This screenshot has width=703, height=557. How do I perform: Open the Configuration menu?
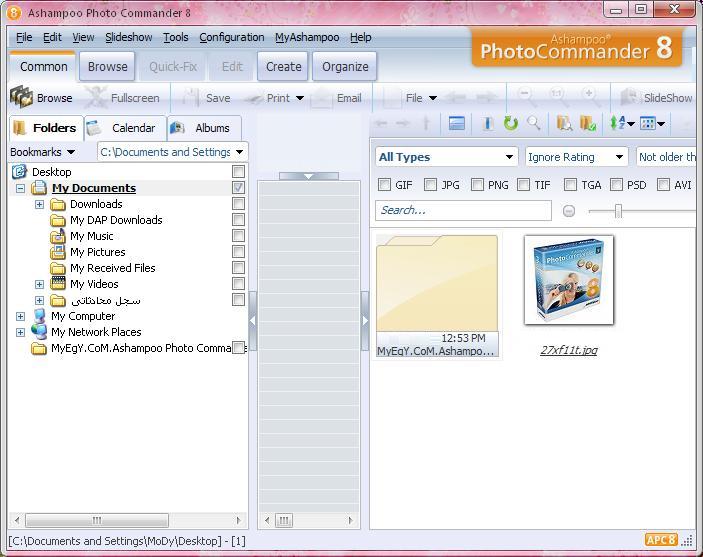pos(232,37)
